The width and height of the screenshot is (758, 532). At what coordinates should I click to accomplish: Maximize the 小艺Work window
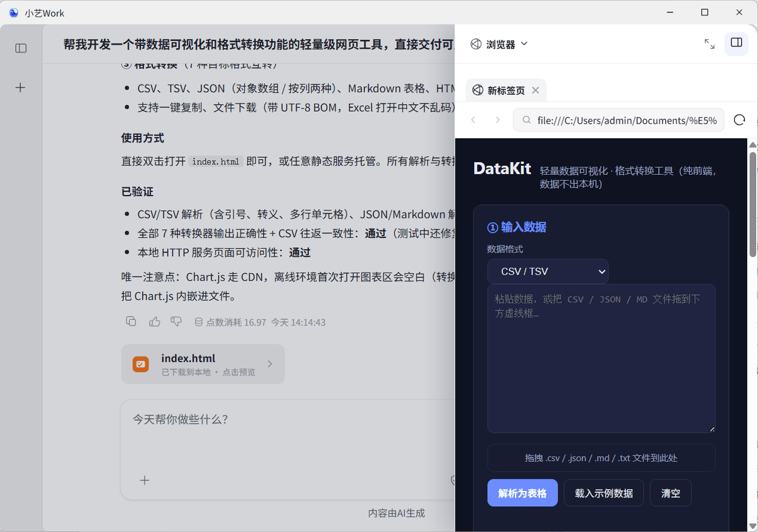[x=705, y=13]
